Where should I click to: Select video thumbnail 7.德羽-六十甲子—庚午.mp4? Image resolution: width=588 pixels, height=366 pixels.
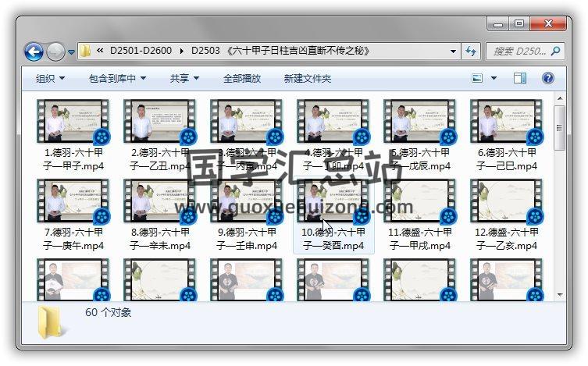(x=73, y=201)
